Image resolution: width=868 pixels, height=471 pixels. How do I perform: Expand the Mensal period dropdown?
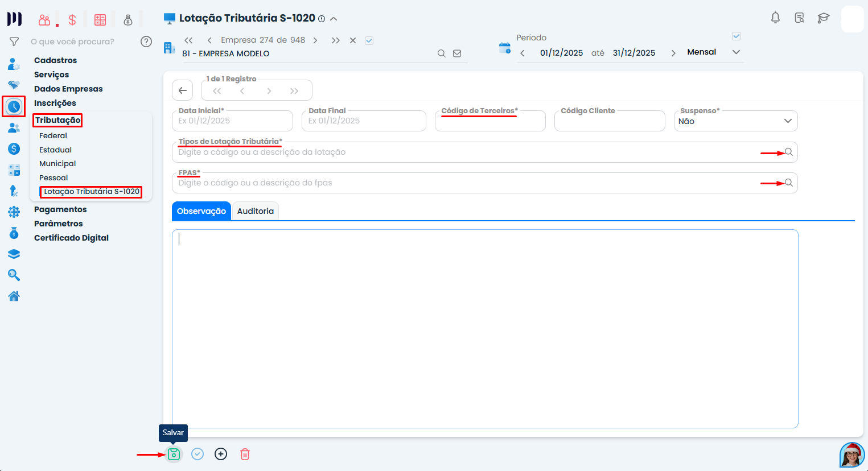coord(736,52)
